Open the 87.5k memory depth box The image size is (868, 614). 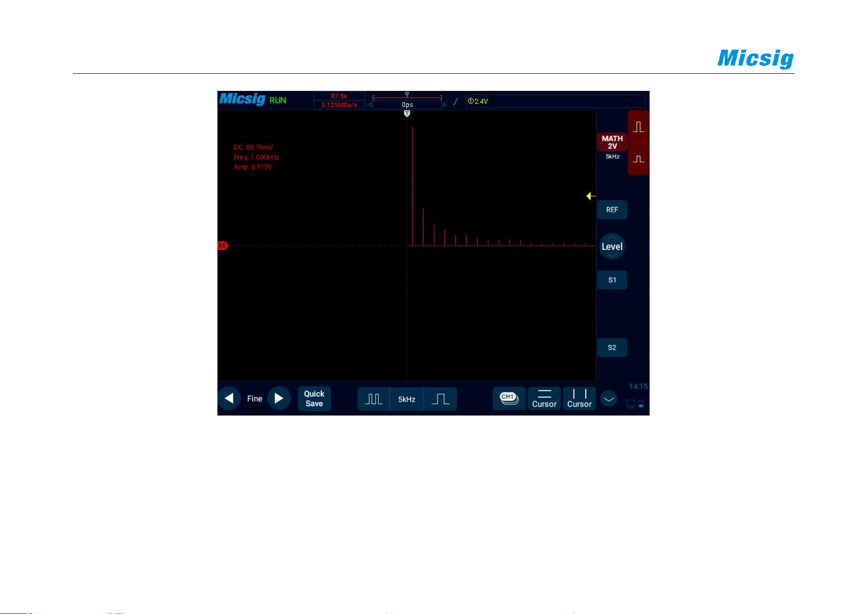tap(339, 96)
